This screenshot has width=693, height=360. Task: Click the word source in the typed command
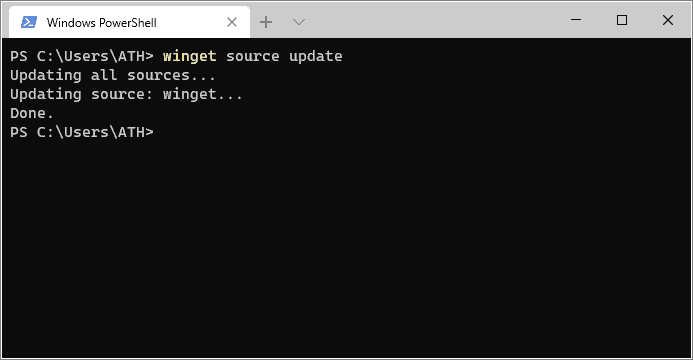point(252,57)
